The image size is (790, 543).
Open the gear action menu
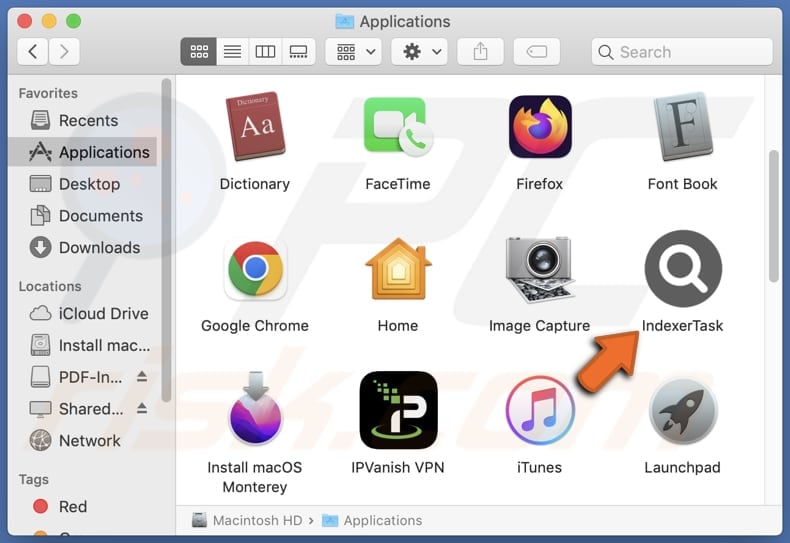point(420,51)
